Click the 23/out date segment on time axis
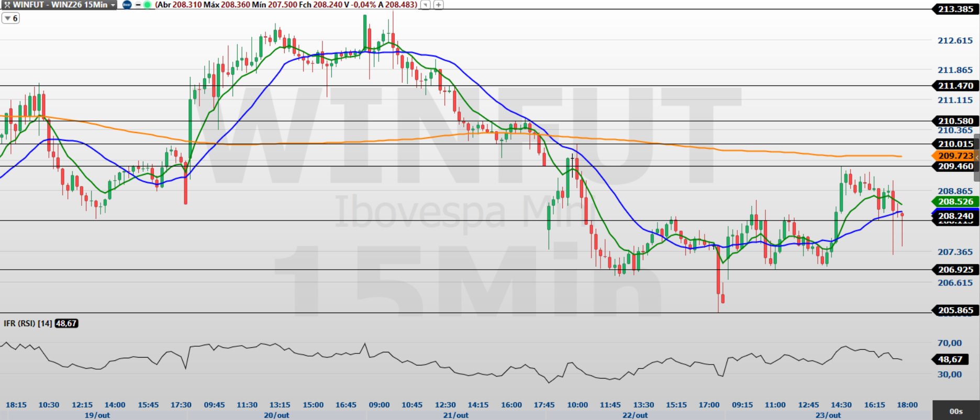The image size is (980, 420). 828,415
